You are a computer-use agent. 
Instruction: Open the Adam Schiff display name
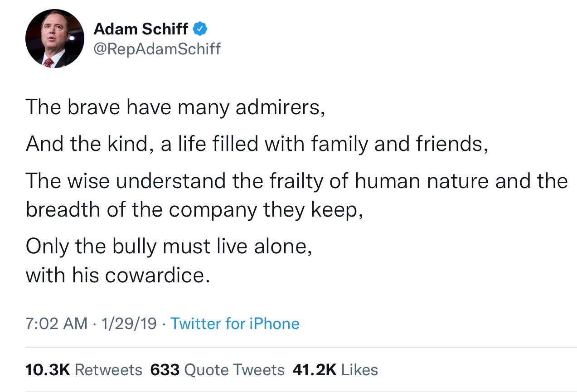click(x=141, y=29)
